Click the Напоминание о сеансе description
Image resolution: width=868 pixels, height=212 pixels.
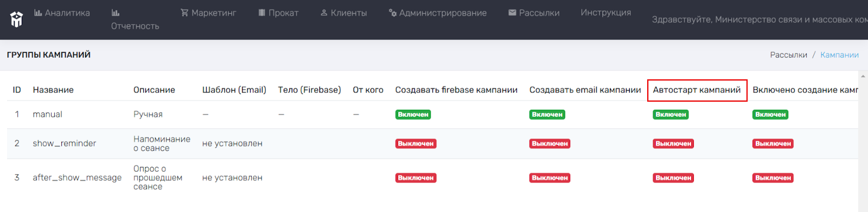(x=162, y=144)
